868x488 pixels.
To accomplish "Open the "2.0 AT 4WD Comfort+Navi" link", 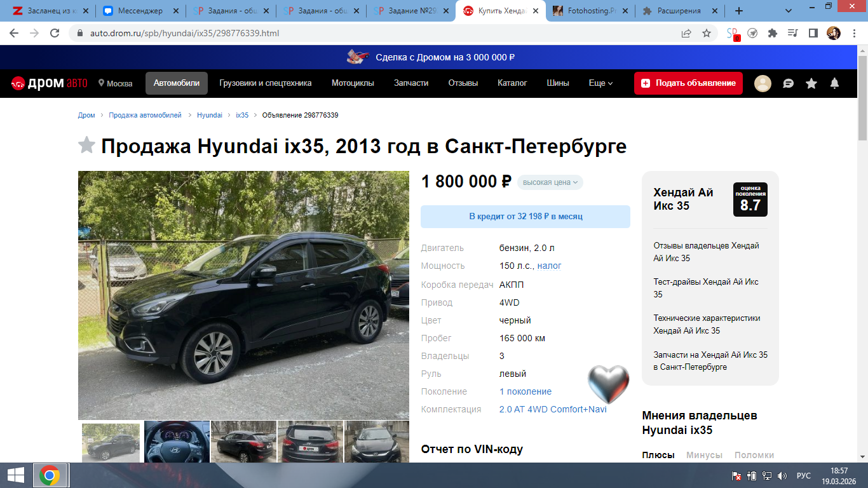I will (553, 409).
